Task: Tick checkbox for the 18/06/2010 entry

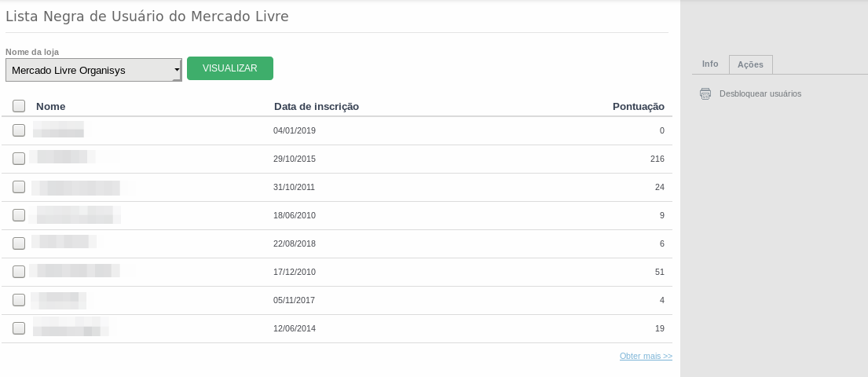Action: tap(19, 214)
